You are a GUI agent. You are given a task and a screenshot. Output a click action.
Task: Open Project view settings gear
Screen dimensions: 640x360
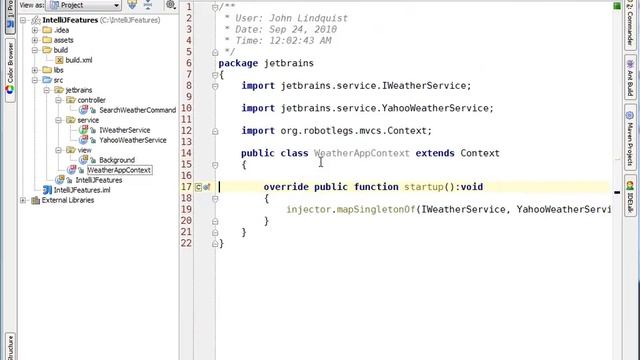pyautogui.click(x=171, y=5)
